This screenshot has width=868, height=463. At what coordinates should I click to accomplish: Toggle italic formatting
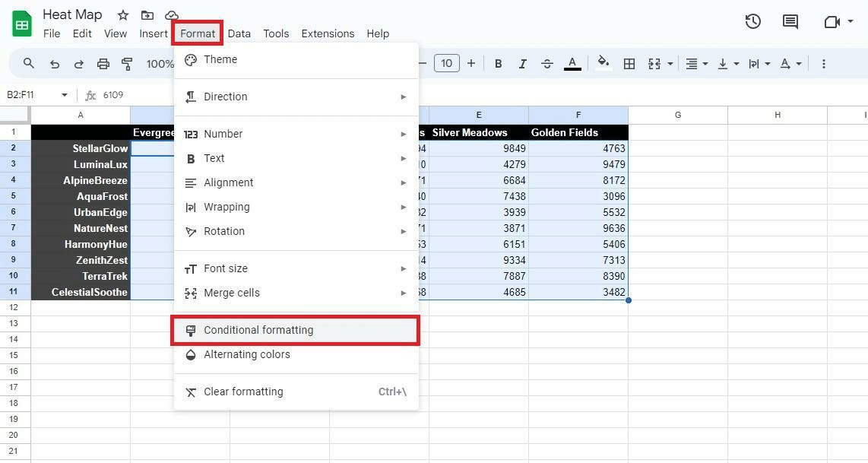[x=522, y=64]
